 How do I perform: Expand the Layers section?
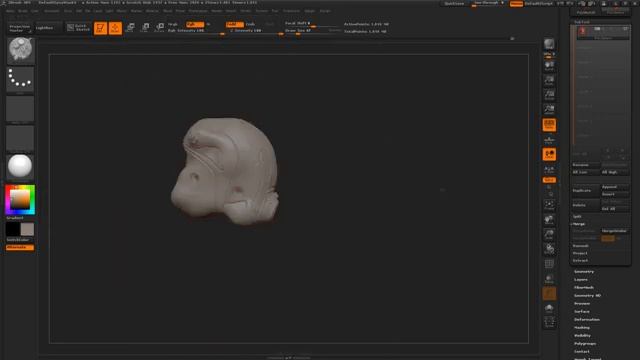[581, 280]
